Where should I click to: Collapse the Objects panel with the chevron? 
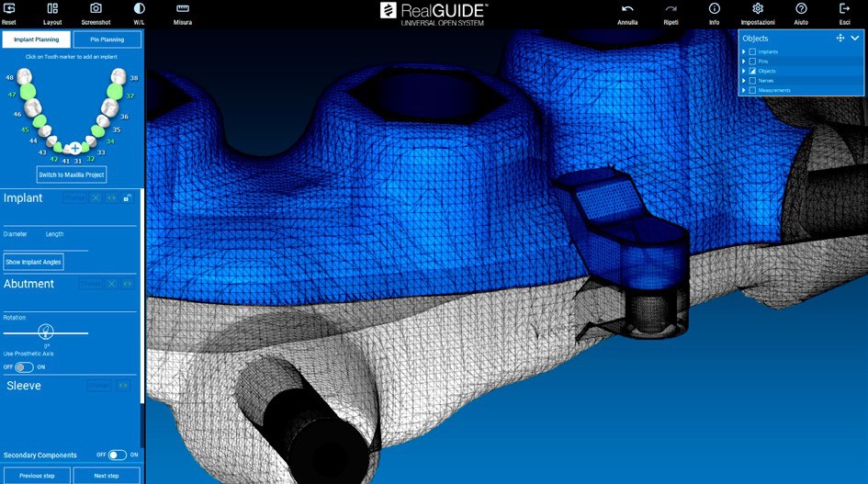pos(855,39)
